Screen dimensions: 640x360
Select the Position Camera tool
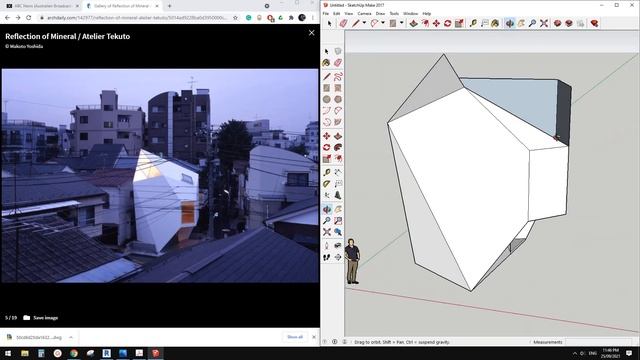pyautogui.click(x=327, y=246)
